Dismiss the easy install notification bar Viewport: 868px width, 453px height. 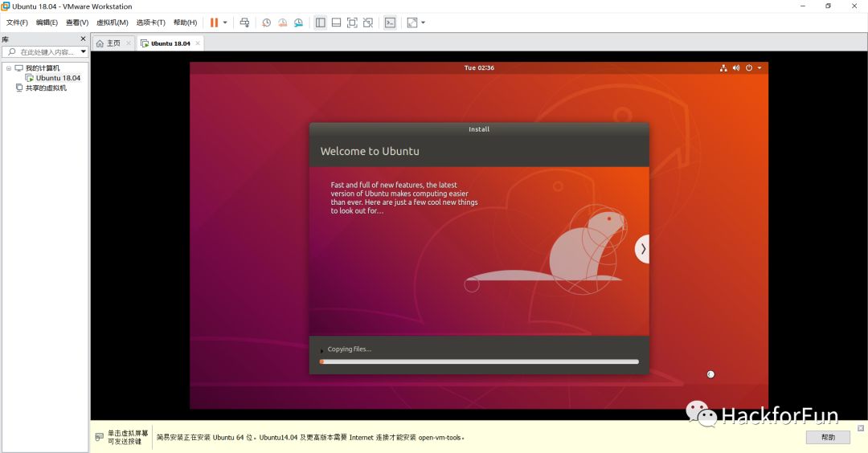(861, 428)
